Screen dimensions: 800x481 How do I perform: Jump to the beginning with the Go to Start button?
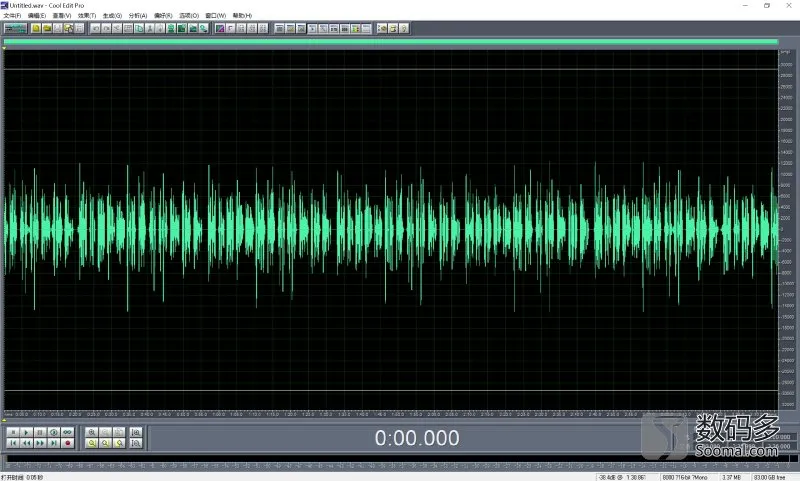coord(13,443)
